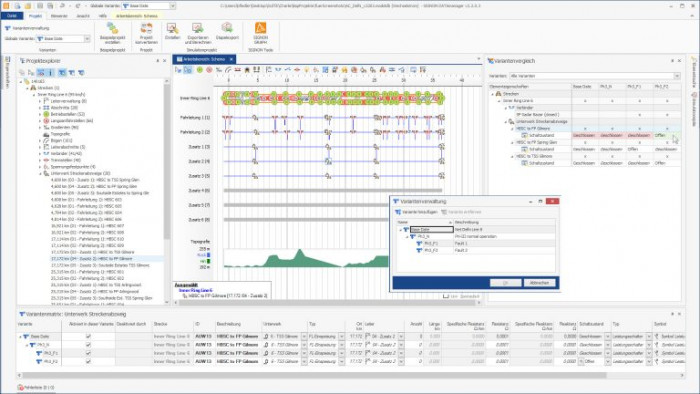Click the green circle icon in schema toolbar
Image resolution: width=700 pixels, height=394 pixels.
[200, 70]
